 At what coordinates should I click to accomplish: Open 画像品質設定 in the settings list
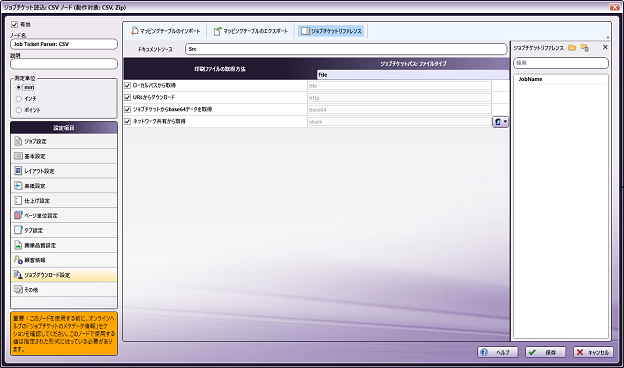(64, 245)
